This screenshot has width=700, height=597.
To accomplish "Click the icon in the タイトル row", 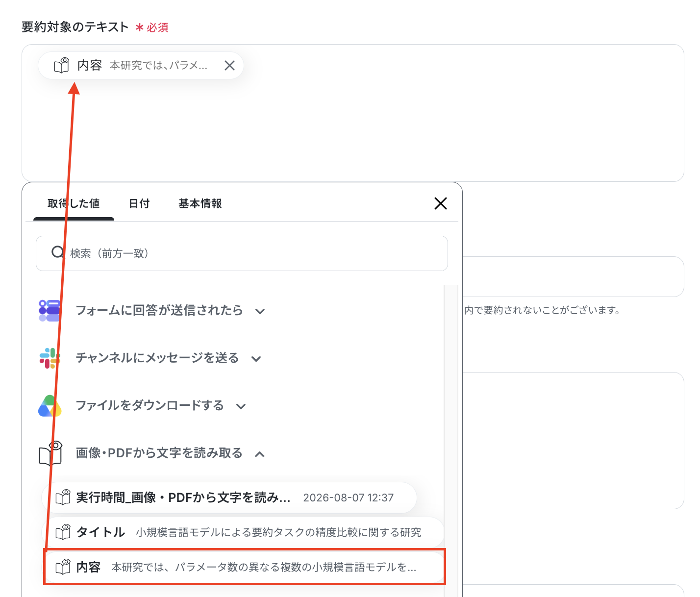I will pyautogui.click(x=63, y=532).
